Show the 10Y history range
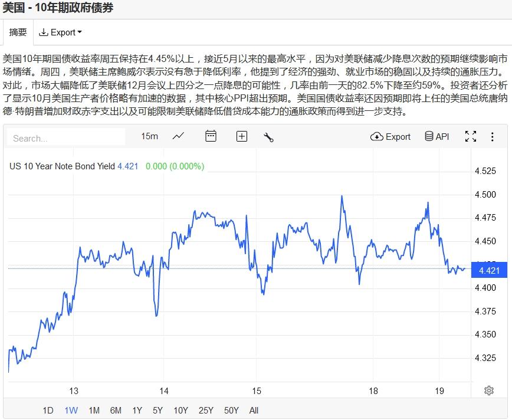This screenshot has width=512, height=420. point(180,411)
